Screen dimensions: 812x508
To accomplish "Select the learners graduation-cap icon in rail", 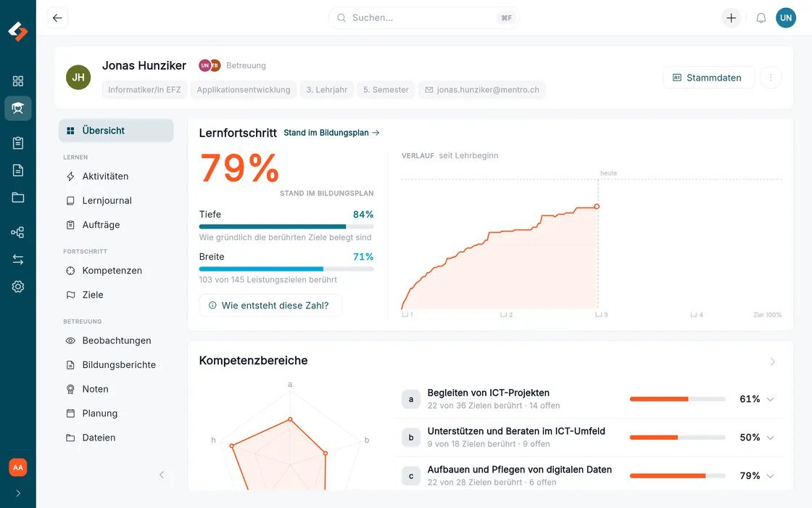I will coord(17,108).
